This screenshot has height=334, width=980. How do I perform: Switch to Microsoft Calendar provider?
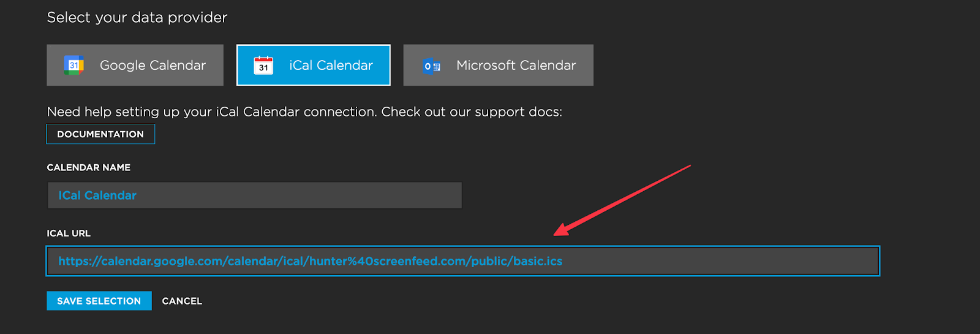pos(498,65)
